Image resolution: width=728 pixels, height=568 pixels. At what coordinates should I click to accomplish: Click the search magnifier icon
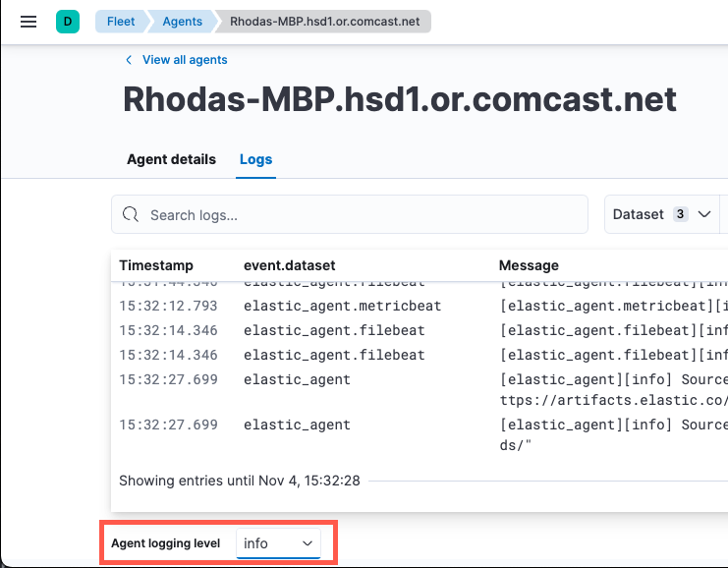[132, 214]
